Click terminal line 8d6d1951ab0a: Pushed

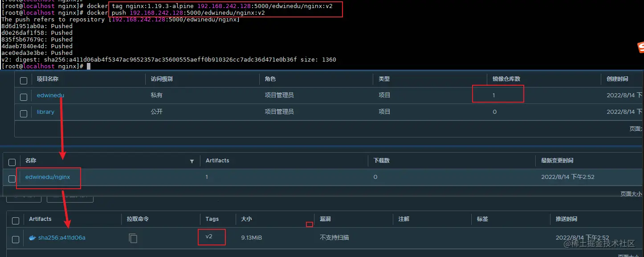point(37,26)
